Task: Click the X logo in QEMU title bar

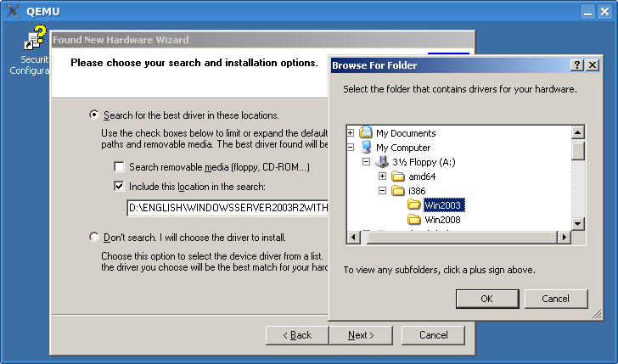Action: coord(13,11)
